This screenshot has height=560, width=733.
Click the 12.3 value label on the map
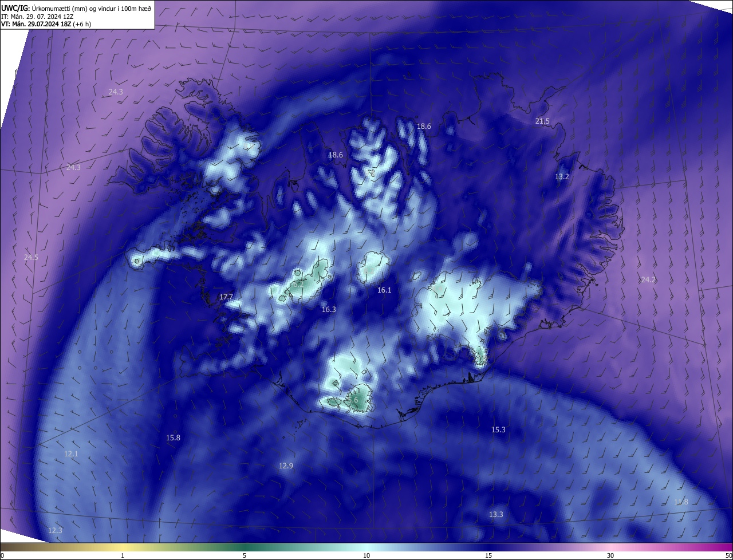pyautogui.click(x=54, y=530)
